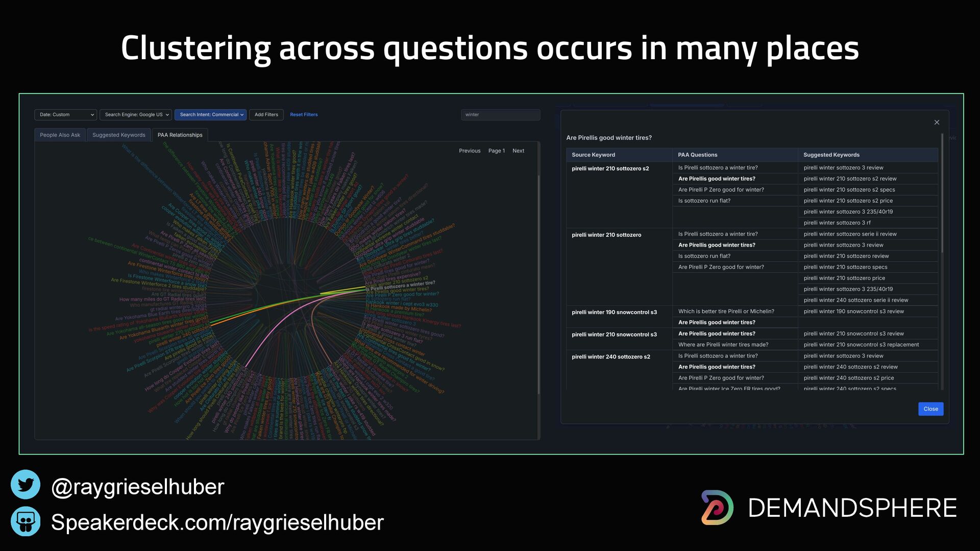Open the Date: Custom dropdown
This screenshot has height=551, width=980.
pos(66,115)
